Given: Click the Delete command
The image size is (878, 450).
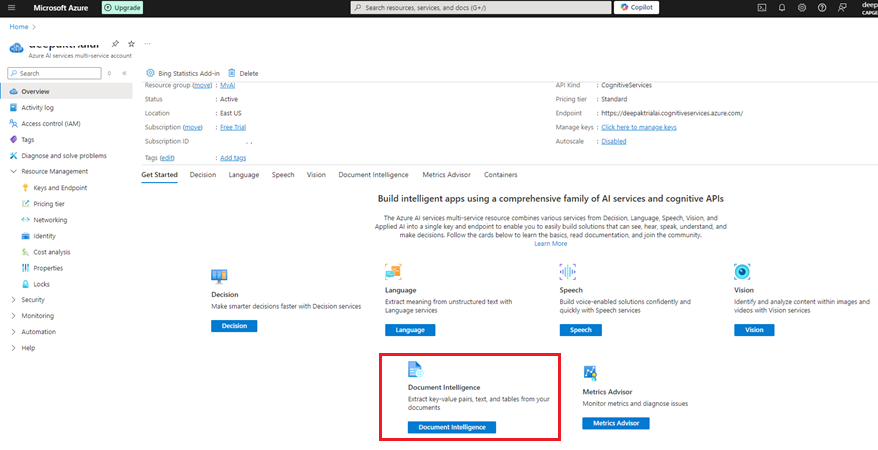Looking at the screenshot, I should [243, 73].
